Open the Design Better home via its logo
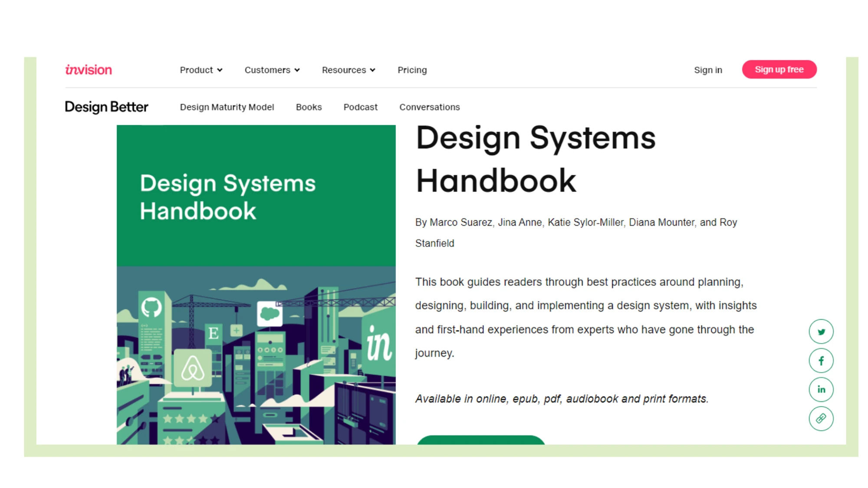Screen dimensions: 868x488 click(x=106, y=107)
